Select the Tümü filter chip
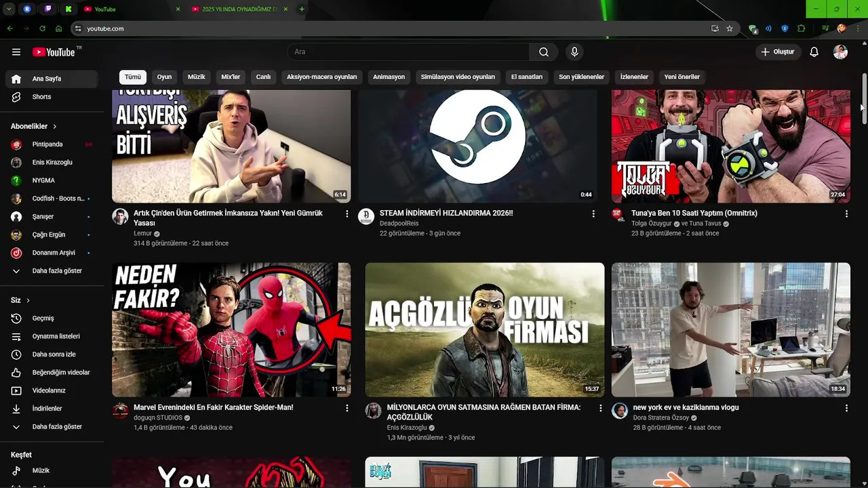This screenshot has width=868, height=488. 133,77
